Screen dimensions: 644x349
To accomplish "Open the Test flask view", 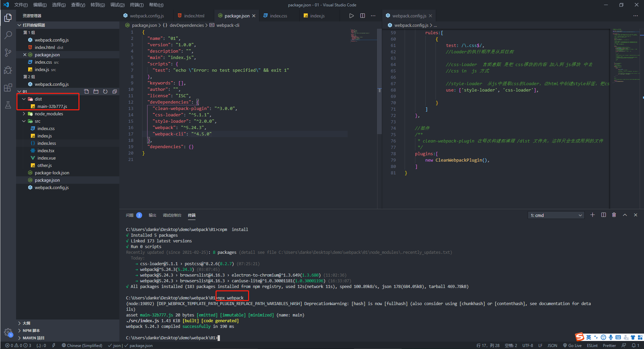I will 8,105.
